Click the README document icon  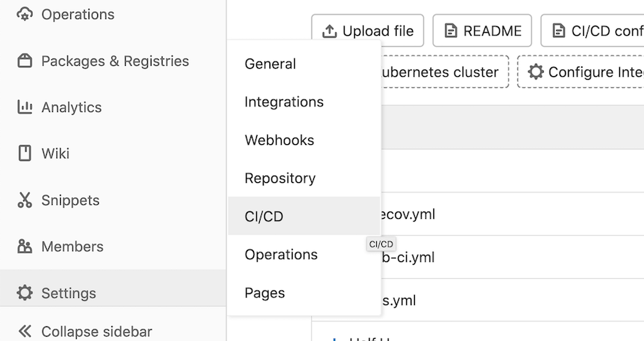451,31
